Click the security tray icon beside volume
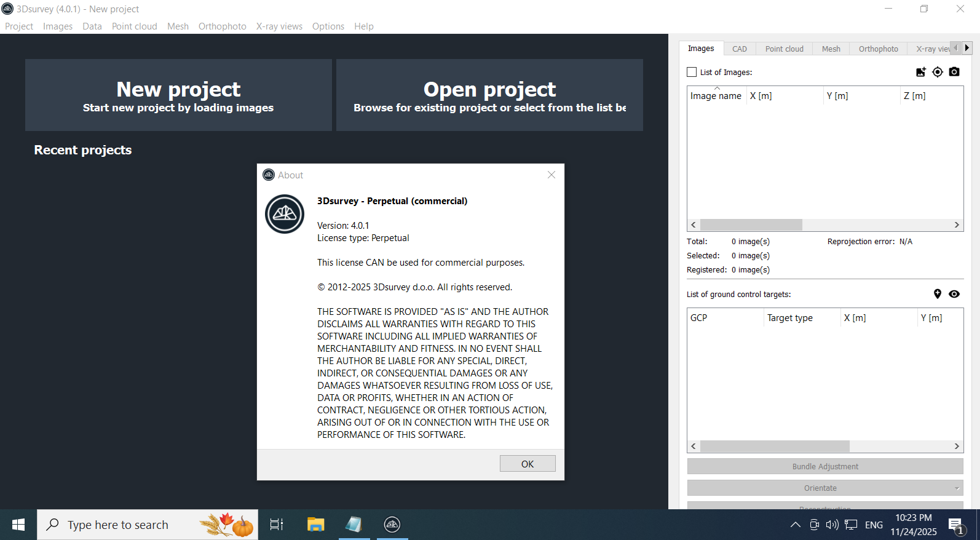 [x=814, y=525]
